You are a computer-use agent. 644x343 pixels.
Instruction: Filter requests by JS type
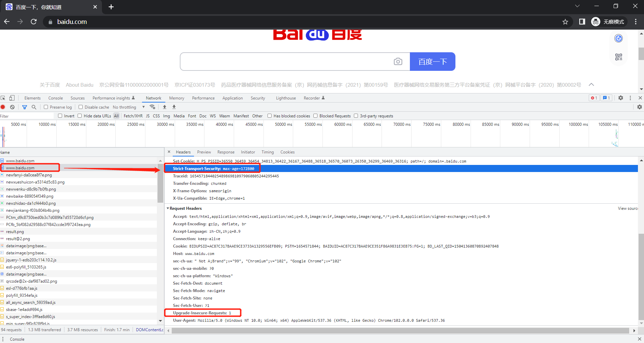point(148,116)
